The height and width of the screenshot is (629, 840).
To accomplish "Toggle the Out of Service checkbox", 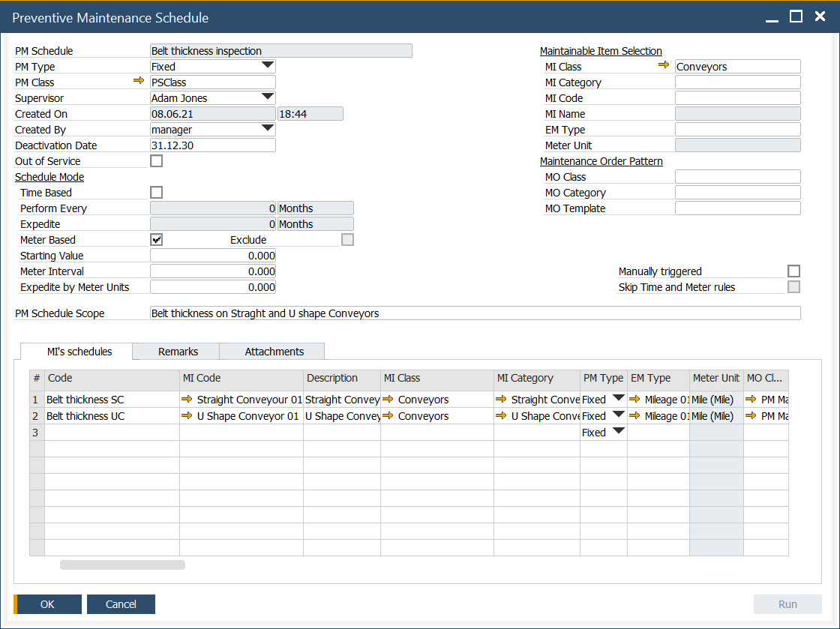I will pos(157,161).
